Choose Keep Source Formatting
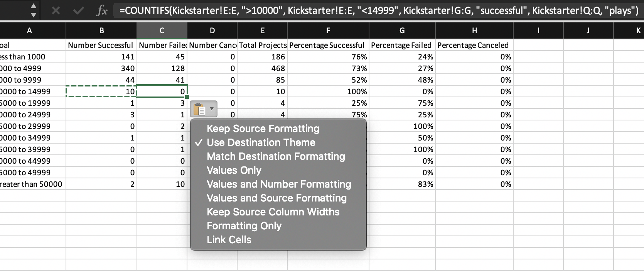The width and height of the screenshot is (644, 271). pyautogui.click(x=263, y=129)
